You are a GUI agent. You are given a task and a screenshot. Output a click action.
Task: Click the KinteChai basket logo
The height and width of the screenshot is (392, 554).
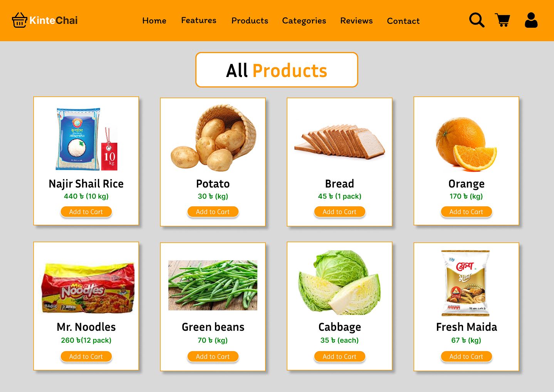pyautogui.click(x=19, y=20)
